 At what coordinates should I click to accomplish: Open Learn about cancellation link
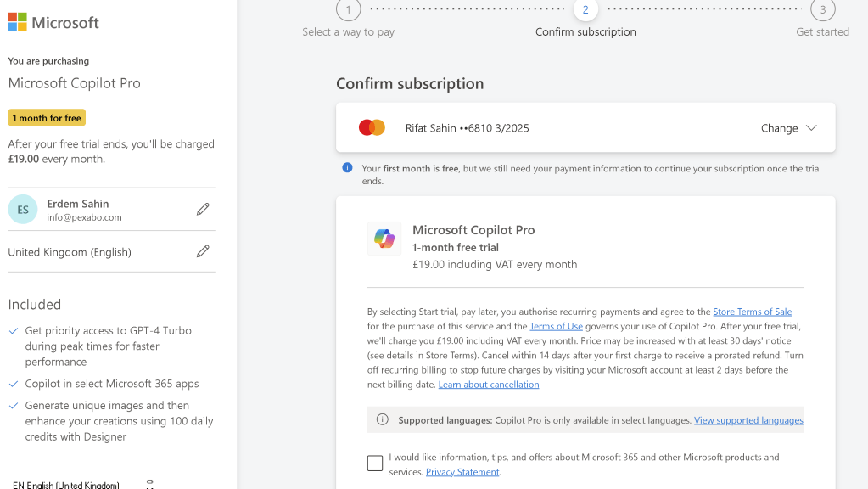click(489, 385)
